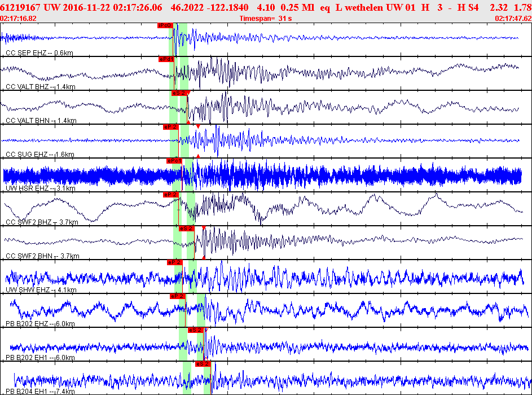Click the CC SUG EHZ channel label

(x=39, y=155)
